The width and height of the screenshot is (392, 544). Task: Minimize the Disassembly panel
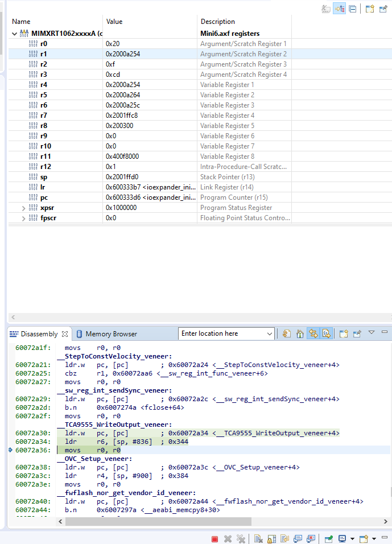[385, 332]
